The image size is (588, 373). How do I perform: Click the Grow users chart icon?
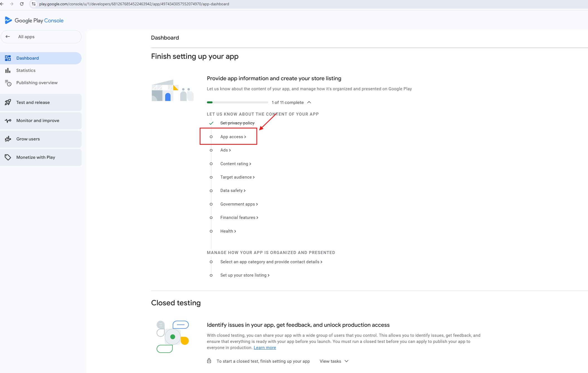(8, 139)
